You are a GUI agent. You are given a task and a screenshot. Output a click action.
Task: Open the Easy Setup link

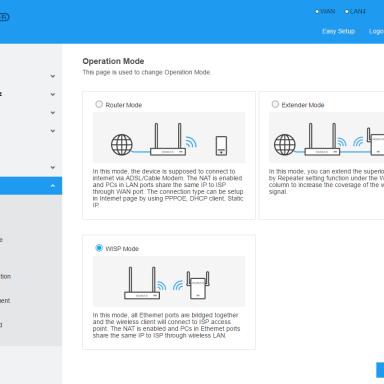tap(338, 31)
